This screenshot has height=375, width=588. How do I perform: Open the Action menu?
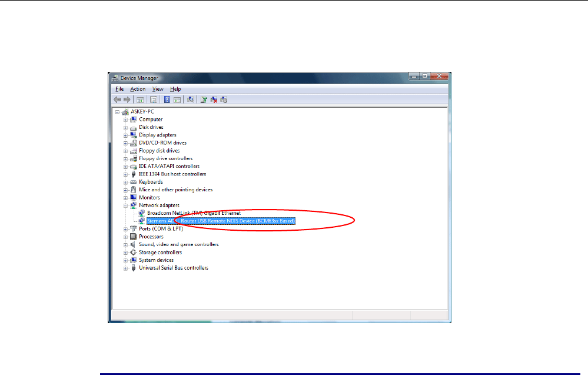click(x=138, y=89)
